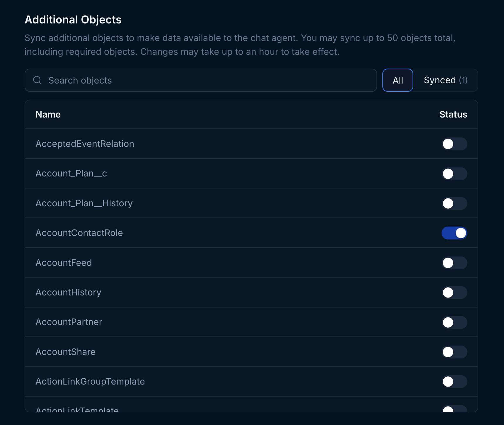
Task: Enable the ActionLinkTemplate toggle
Action: click(x=454, y=410)
